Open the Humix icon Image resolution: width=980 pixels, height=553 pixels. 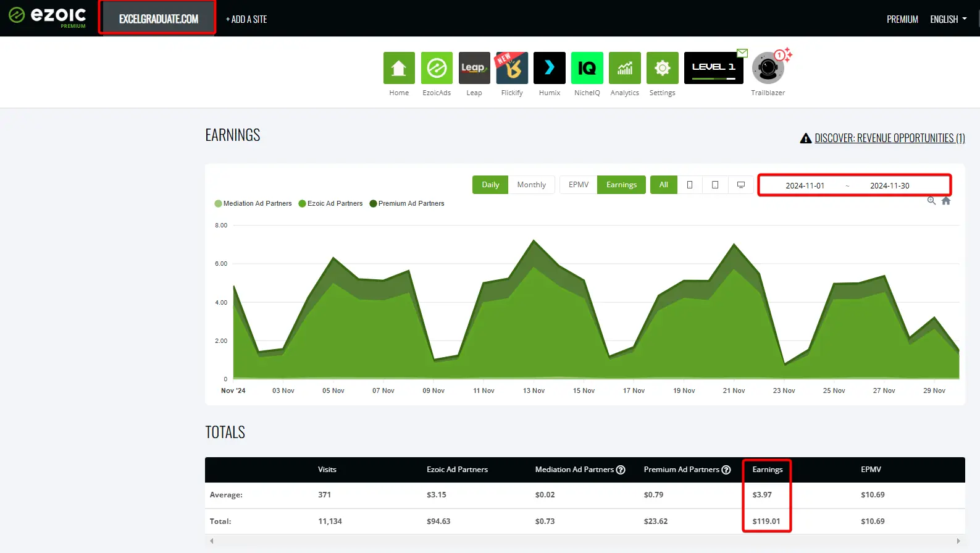(x=550, y=68)
